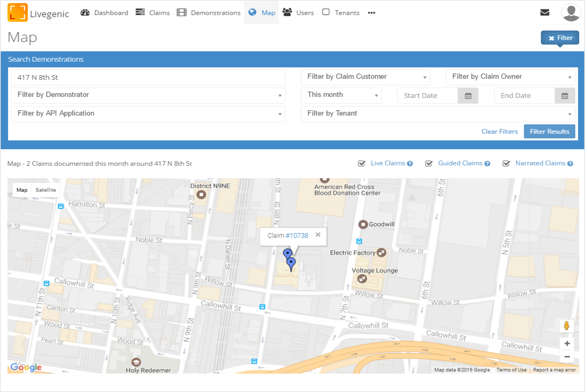
Task: Click the Dashboard gauge icon
Action: (x=85, y=13)
